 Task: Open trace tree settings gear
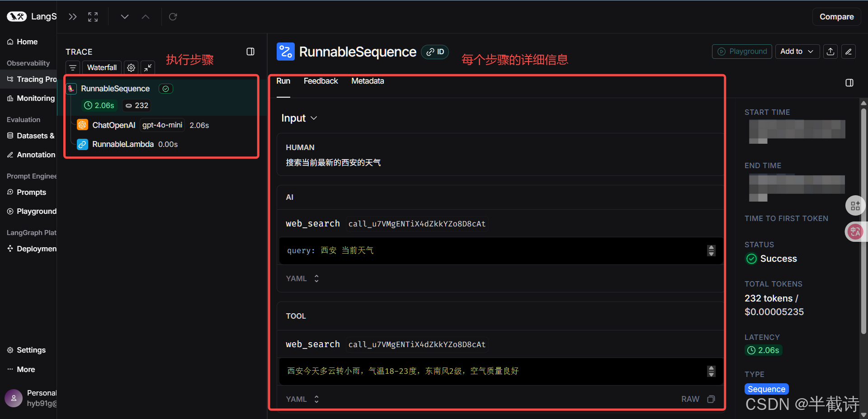131,68
